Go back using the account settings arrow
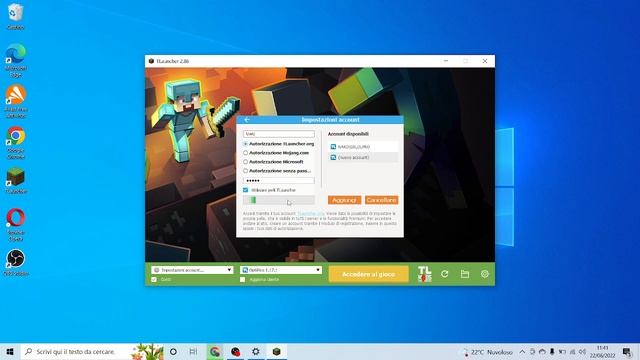The width and height of the screenshot is (640, 360). click(x=247, y=120)
